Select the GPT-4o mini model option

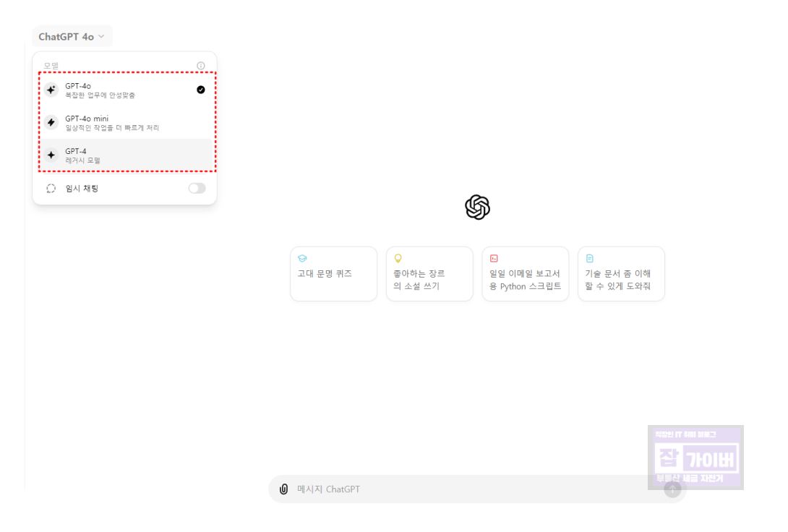[127, 123]
